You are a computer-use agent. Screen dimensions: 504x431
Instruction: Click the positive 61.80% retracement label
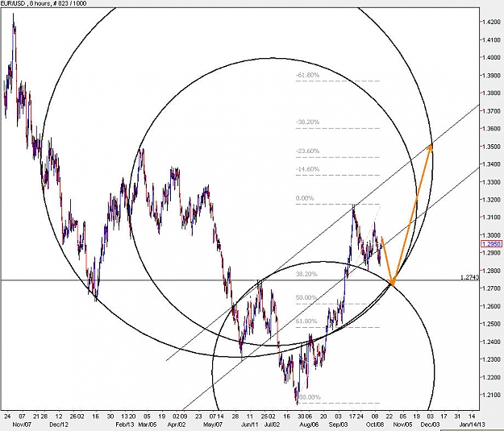[306, 321]
